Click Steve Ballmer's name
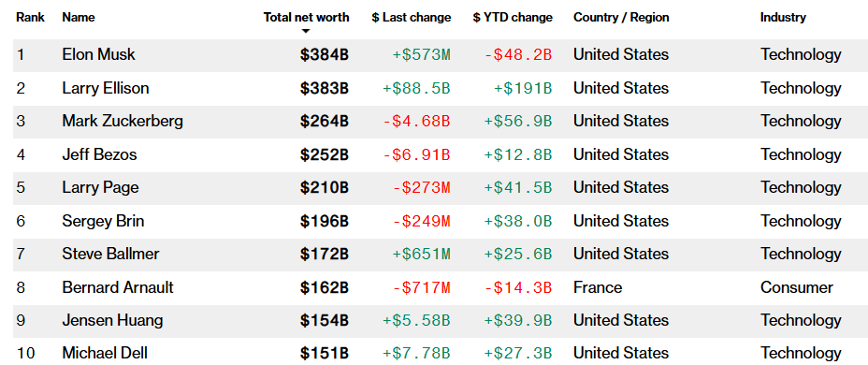868x365 pixels. coord(110,254)
